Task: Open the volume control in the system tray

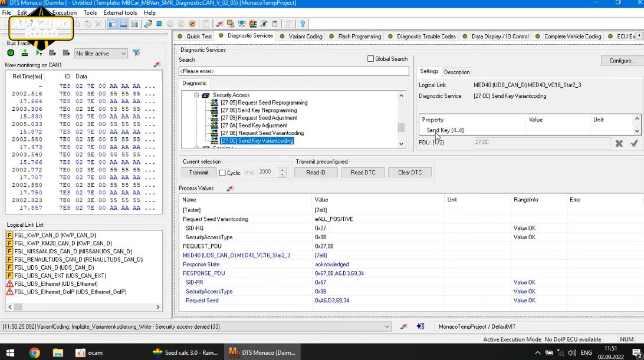Action: [x=572, y=352]
